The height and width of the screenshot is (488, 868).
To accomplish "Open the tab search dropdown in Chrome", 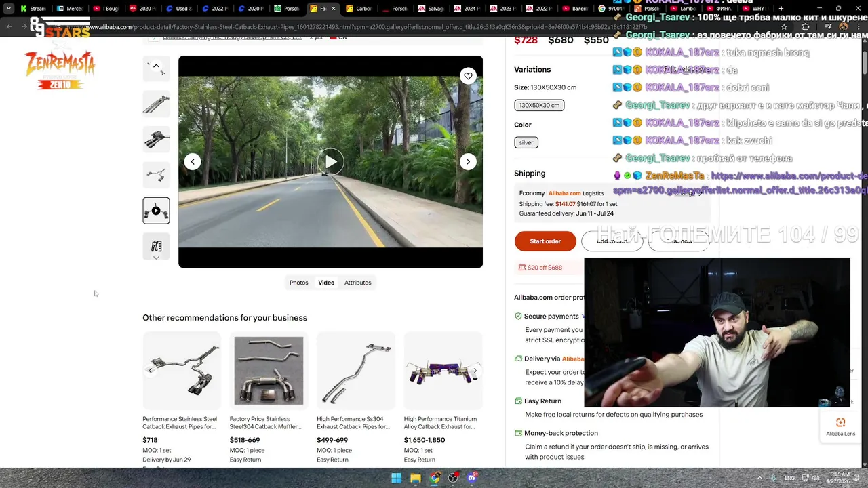I will click(8, 9).
